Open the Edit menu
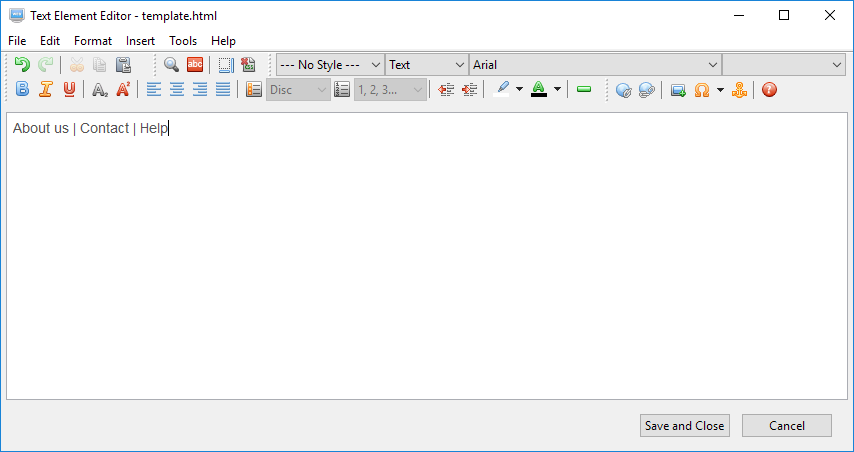Screen dimensions: 854x452 pos(50,41)
